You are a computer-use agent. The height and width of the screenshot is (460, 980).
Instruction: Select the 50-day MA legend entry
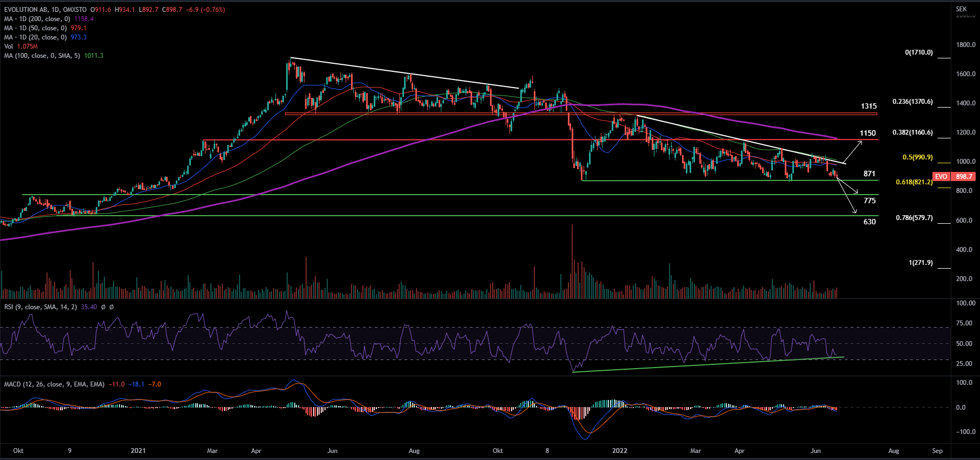(35, 28)
